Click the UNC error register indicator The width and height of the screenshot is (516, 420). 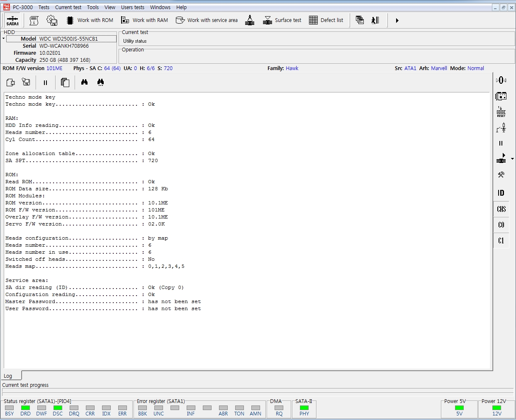pos(158,410)
